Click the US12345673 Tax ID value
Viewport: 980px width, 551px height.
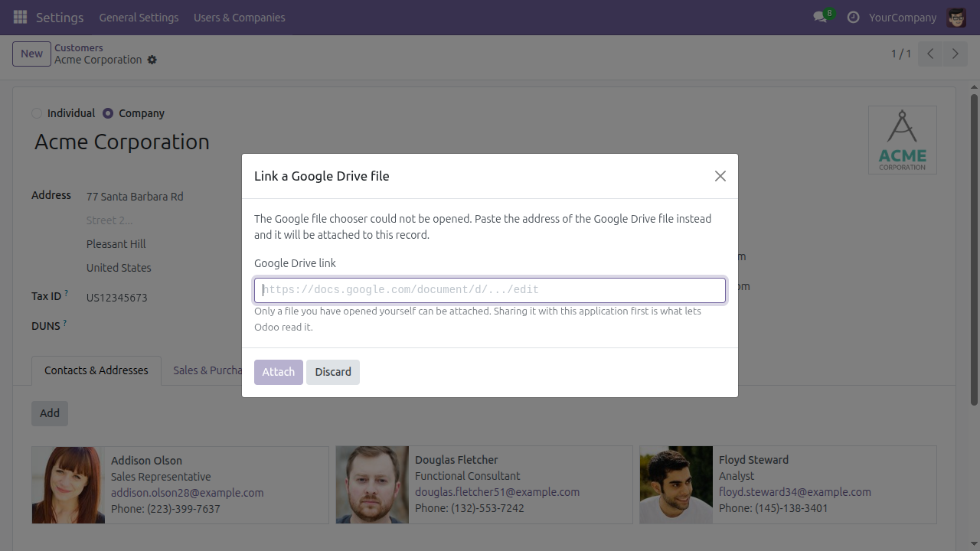(x=117, y=298)
